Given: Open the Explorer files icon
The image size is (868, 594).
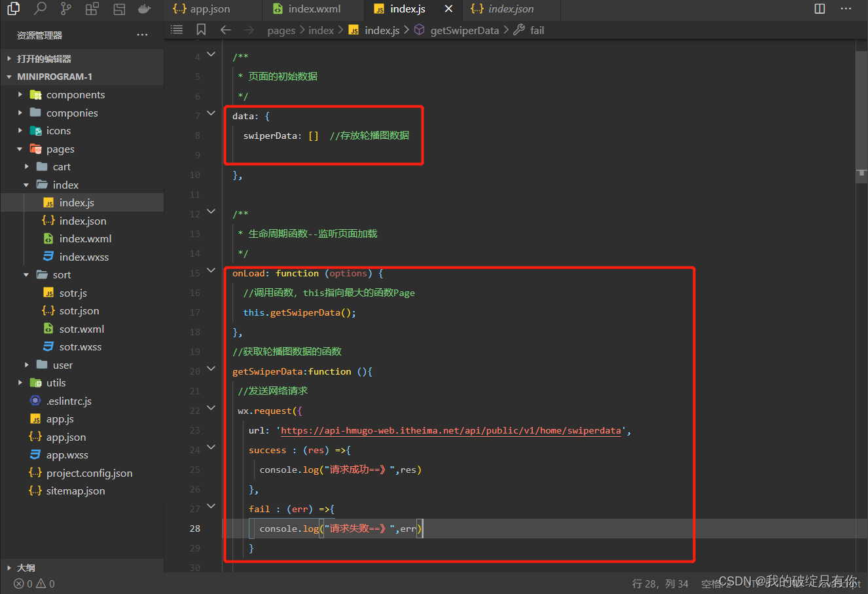Looking at the screenshot, I should pyautogui.click(x=13, y=9).
